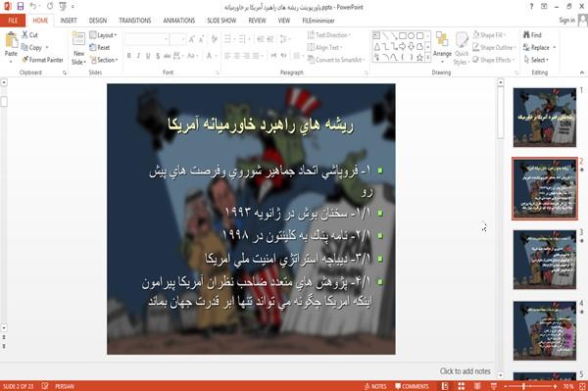
Task: Toggle Bold formatting
Action: coord(129,56)
